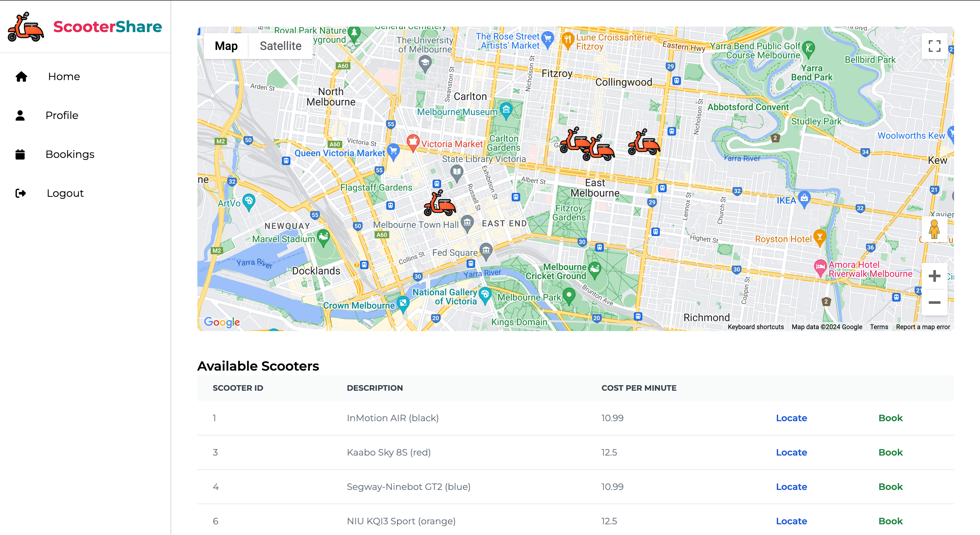
Task: Click the COST PER MINUTE column header
Action: coord(639,388)
